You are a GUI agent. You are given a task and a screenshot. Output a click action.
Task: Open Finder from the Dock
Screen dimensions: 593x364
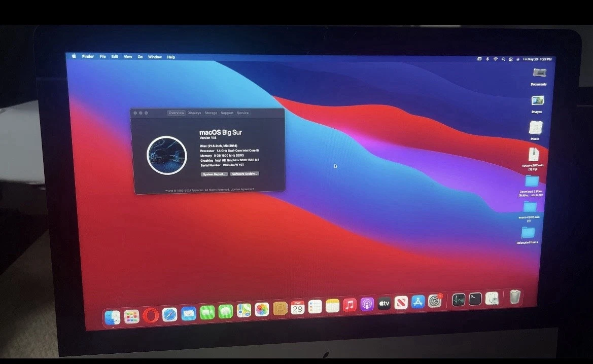tap(112, 317)
